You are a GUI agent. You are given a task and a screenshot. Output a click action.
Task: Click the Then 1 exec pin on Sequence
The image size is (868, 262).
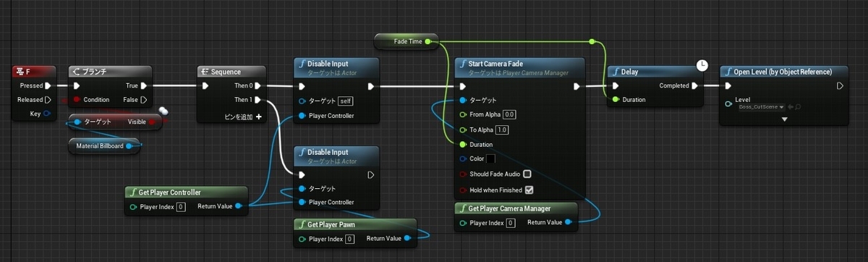tap(259, 99)
